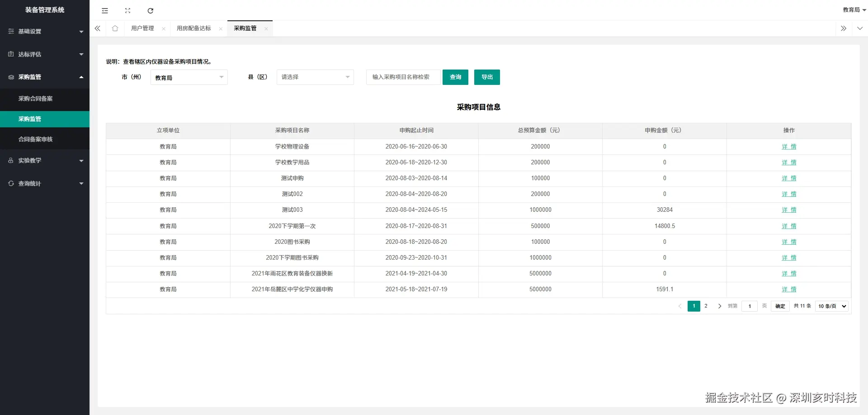Open 详情 for 测试申购
The width and height of the screenshot is (868, 415).
[x=789, y=178]
